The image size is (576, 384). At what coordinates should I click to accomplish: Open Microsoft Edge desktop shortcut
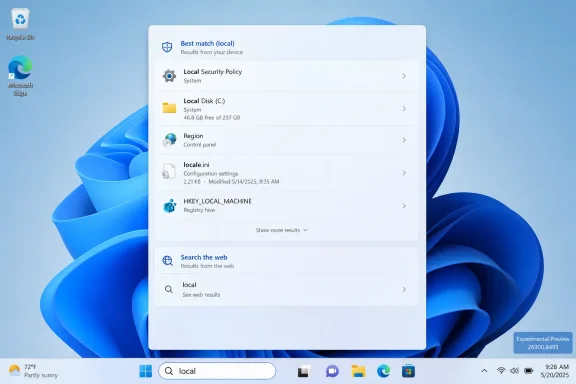pos(20,75)
